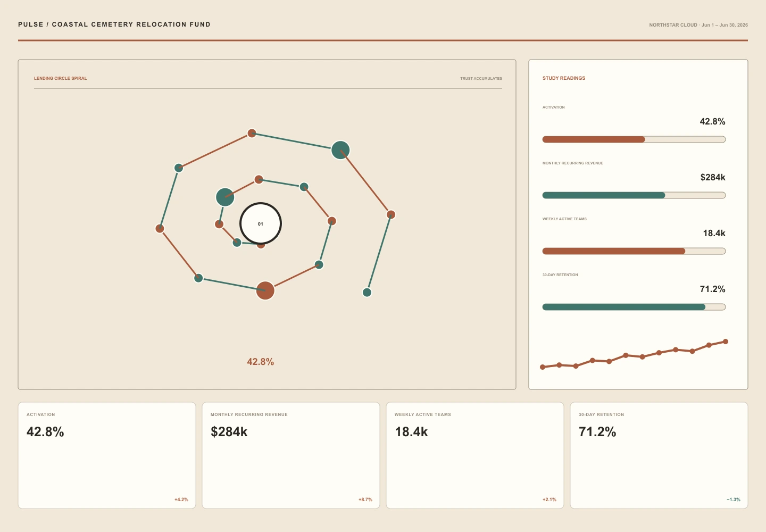Select the 18.4k figure on the teams KPI card

click(x=411, y=431)
